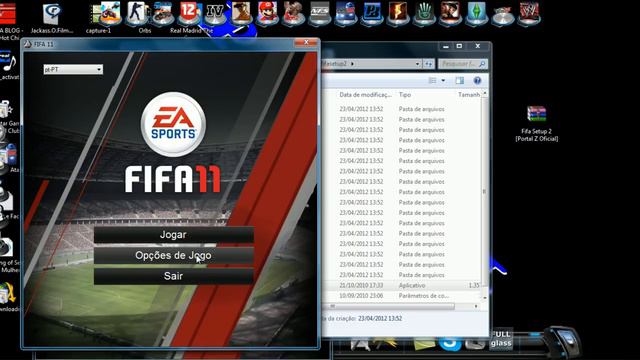This screenshot has width=640, height=360.
Task: Open the Need for Speed dock icon
Action: coord(320,13)
